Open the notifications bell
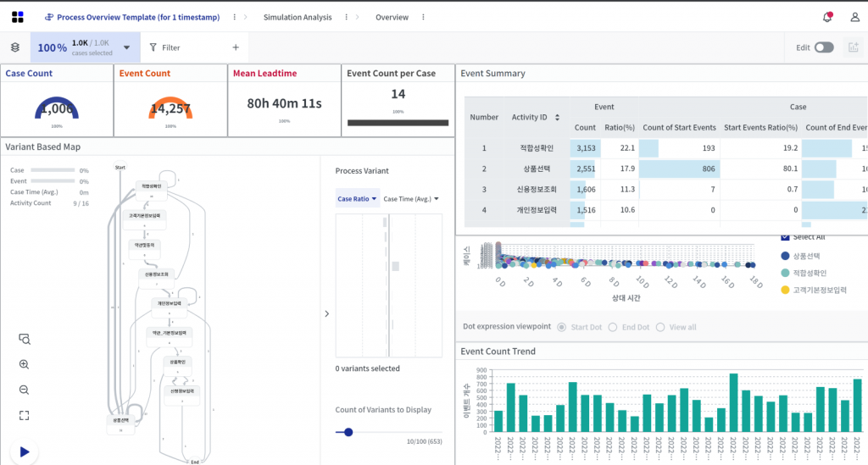 (827, 17)
